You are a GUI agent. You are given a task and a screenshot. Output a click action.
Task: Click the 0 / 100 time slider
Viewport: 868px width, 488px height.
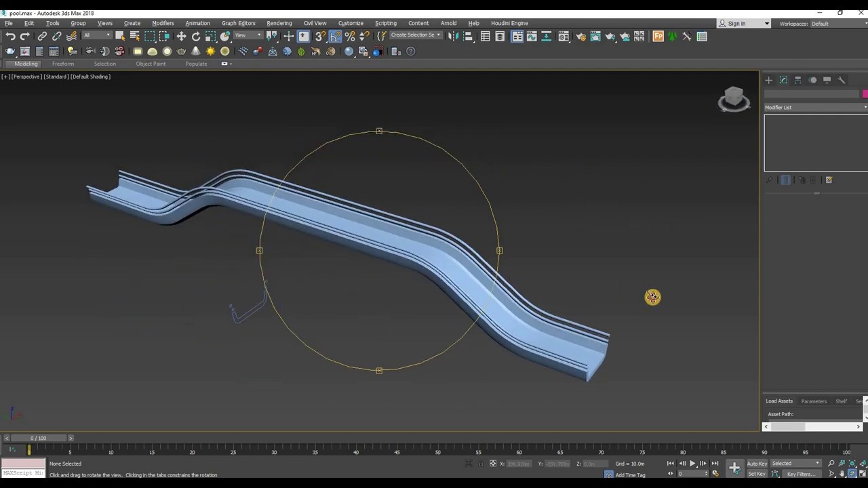[x=39, y=438]
